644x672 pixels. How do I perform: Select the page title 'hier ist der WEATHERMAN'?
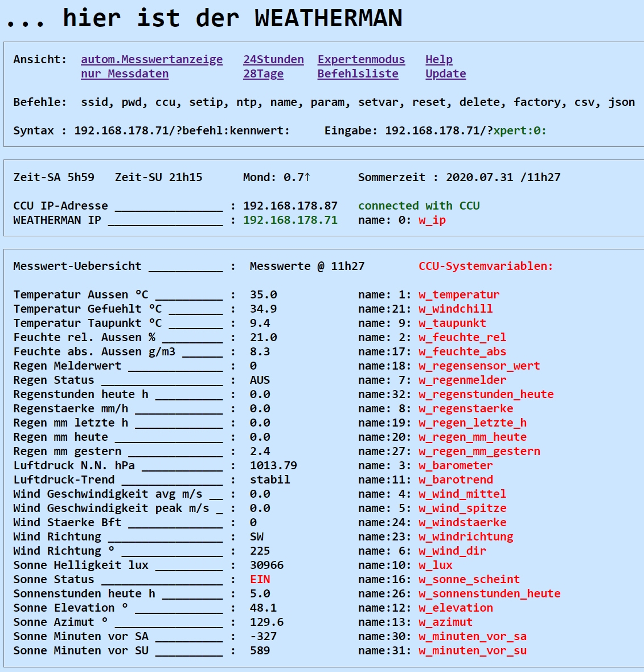click(233, 18)
